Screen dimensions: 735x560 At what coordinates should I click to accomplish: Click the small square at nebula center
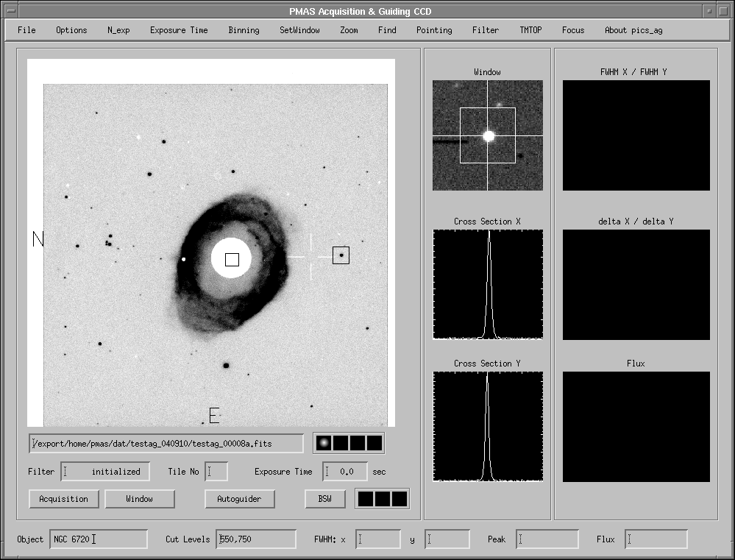point(232,260)
